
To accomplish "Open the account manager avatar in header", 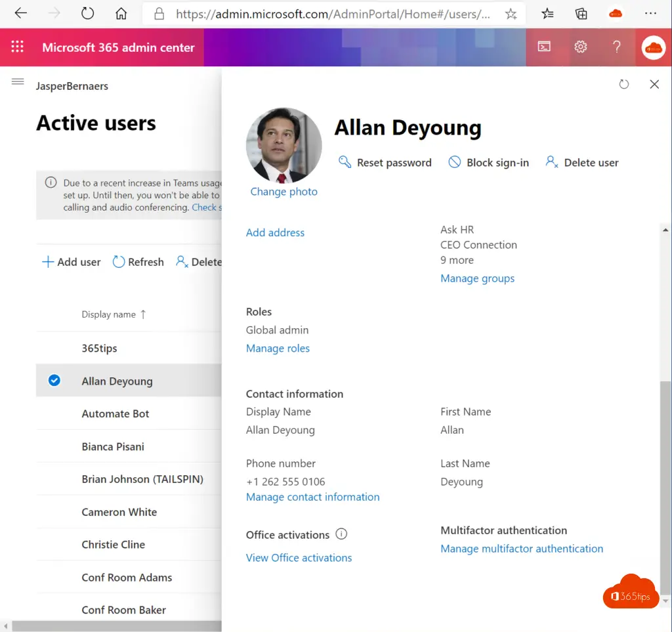I will [654, 47].
